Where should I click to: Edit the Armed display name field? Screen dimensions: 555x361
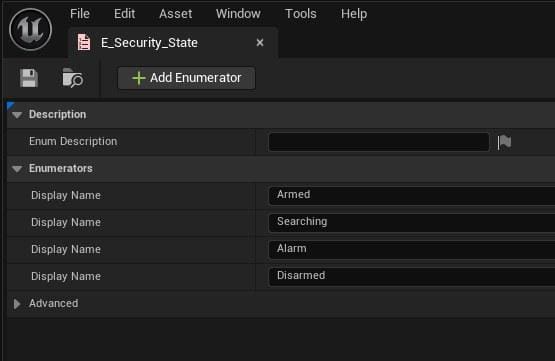[x=412, y=196]
